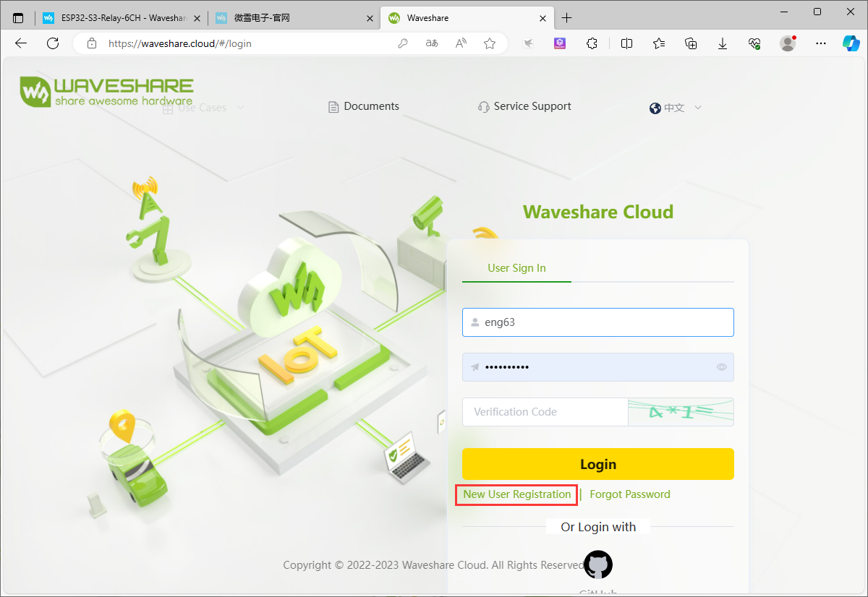Open the Collections icon

click(691, 43)
